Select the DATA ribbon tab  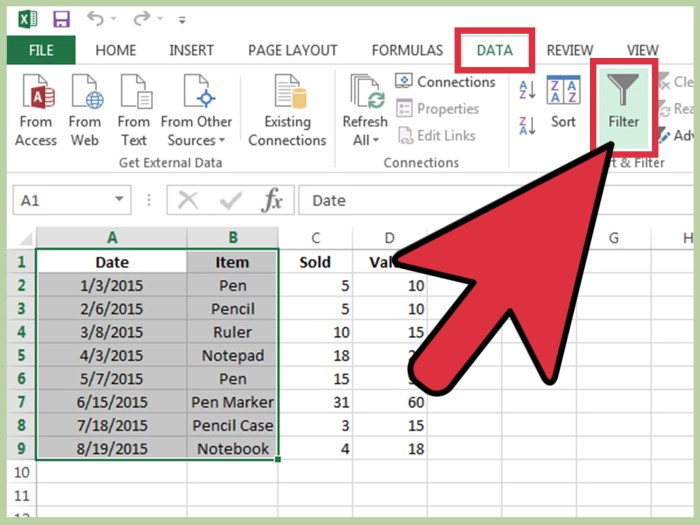pos(495,50)
